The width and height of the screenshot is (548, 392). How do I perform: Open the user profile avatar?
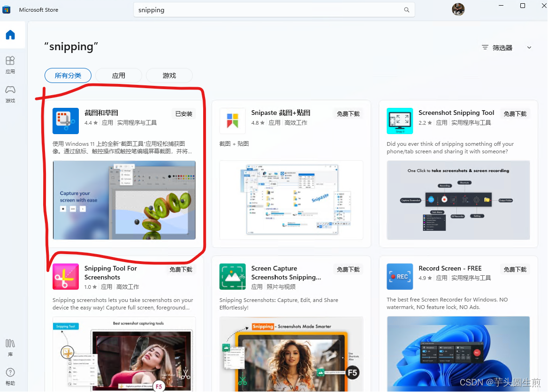(x=458, y=9)
